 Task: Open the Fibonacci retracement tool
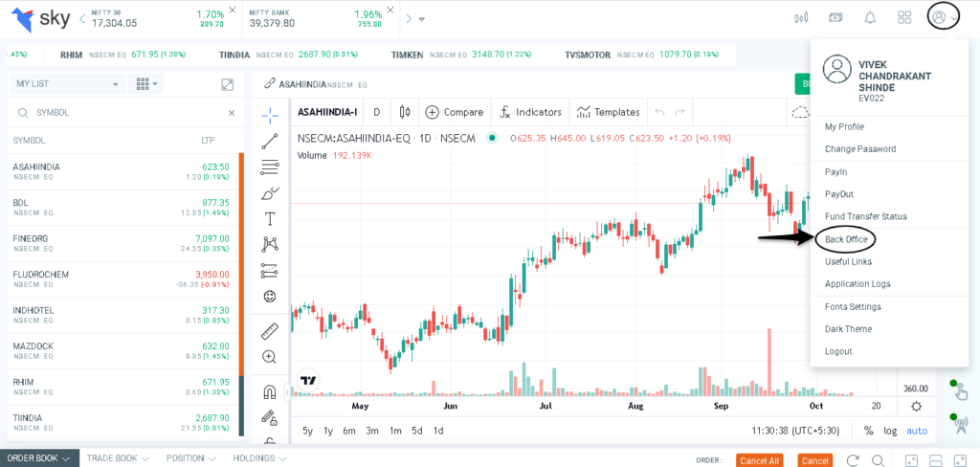click(x=270, y=167)
